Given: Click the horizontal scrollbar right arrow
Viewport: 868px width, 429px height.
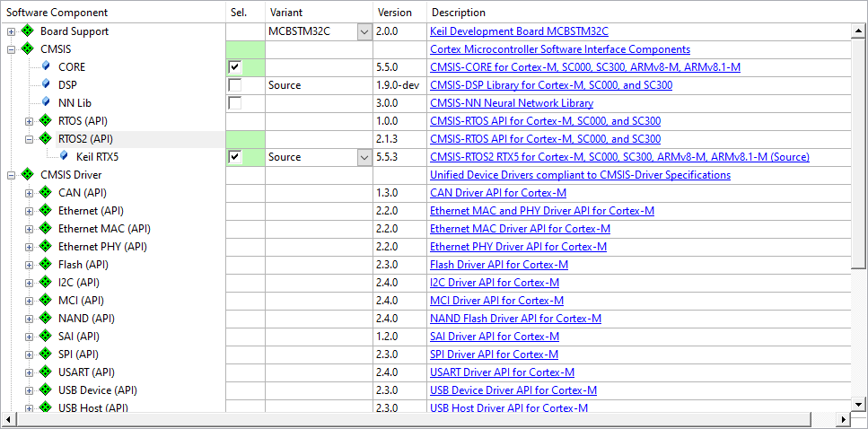Looking at the screenshot, I should 844,419.
